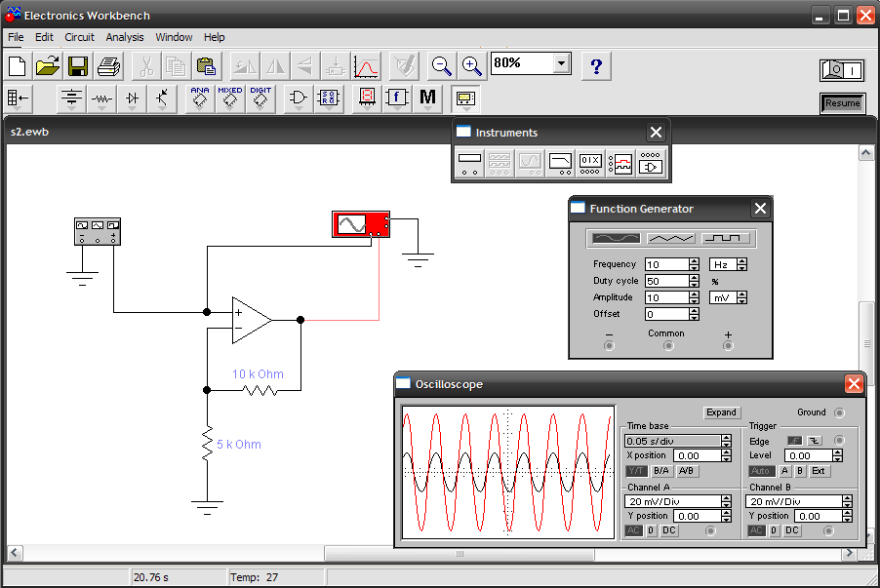Click the circuit window scroll-up arrow
The width and height of the screenshot is (880, 588).
(x=866, y=153)
